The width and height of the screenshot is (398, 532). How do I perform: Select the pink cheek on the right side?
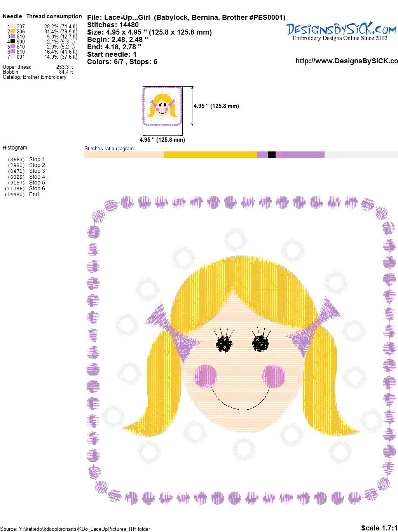click(x=276, y=375)
